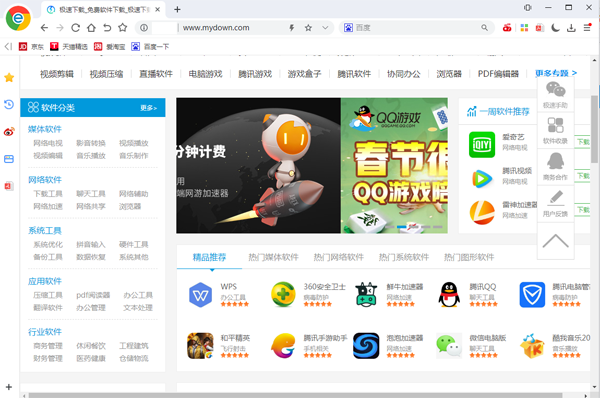Screen dimensions: 600x398
Task: Expand the address bar dropdown arrow
Action: 325,28
